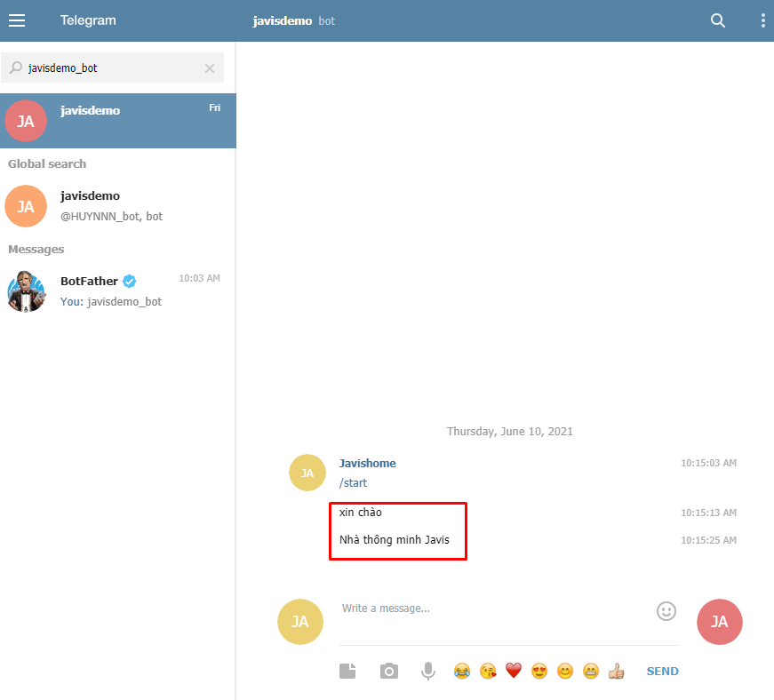The image size is (774, 700).
Task: Open the emoji picker smiley
Action: [x=666, y=610]
